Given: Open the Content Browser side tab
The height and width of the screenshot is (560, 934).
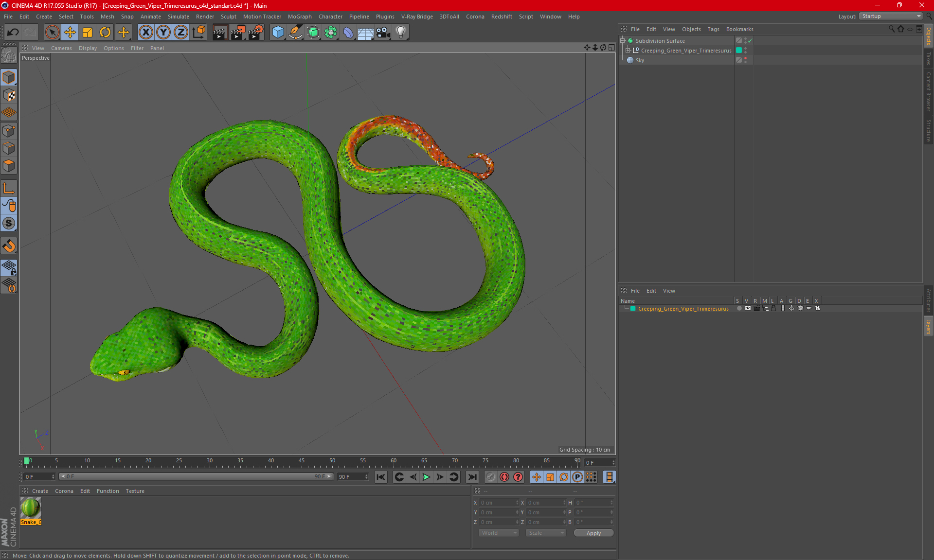Looking at the screenshot, I should [x=928, y=92].
